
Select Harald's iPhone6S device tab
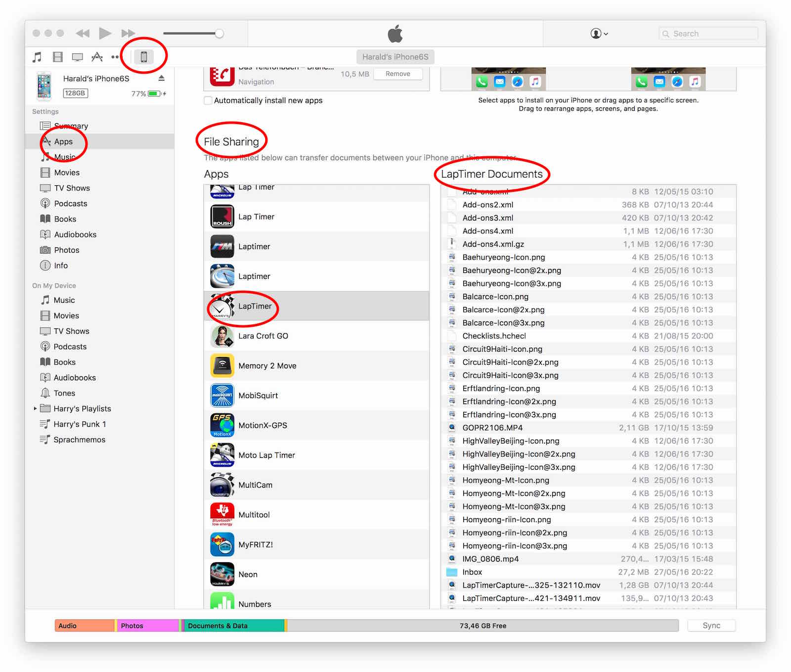tap(395, 57)
